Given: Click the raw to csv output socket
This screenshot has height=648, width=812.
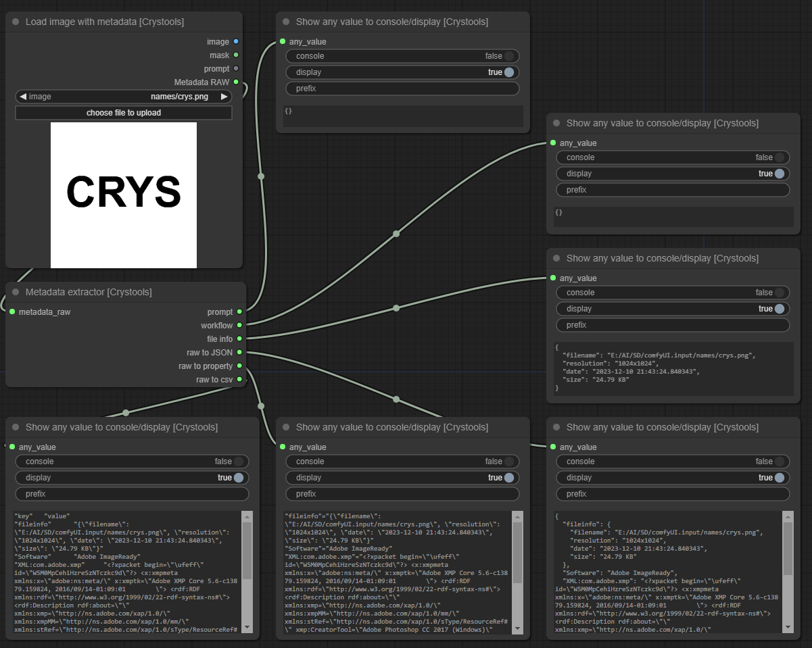Looking at the screenshot, I should coord(238,379).
